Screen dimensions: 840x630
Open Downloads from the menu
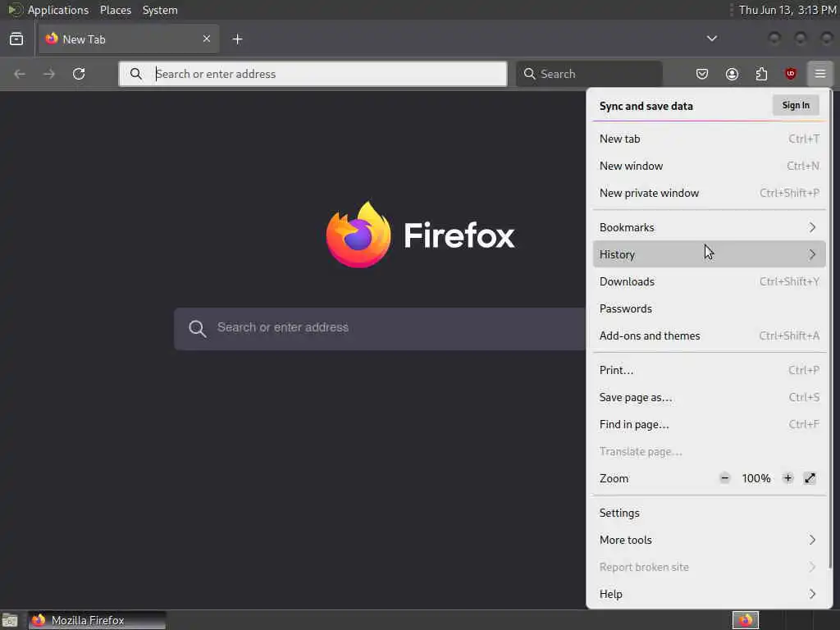coord(710,281)
